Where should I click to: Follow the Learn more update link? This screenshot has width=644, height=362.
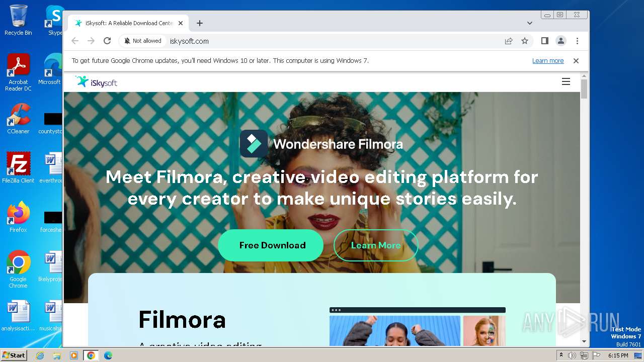[548, 61]
